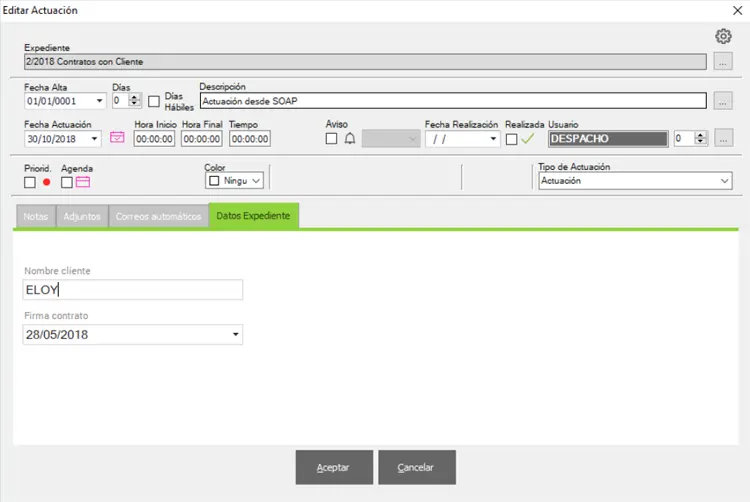The image size is (750, 502).
Task: Open the settings gear icon
Action: pyautogui.click(x=723, y=36)
